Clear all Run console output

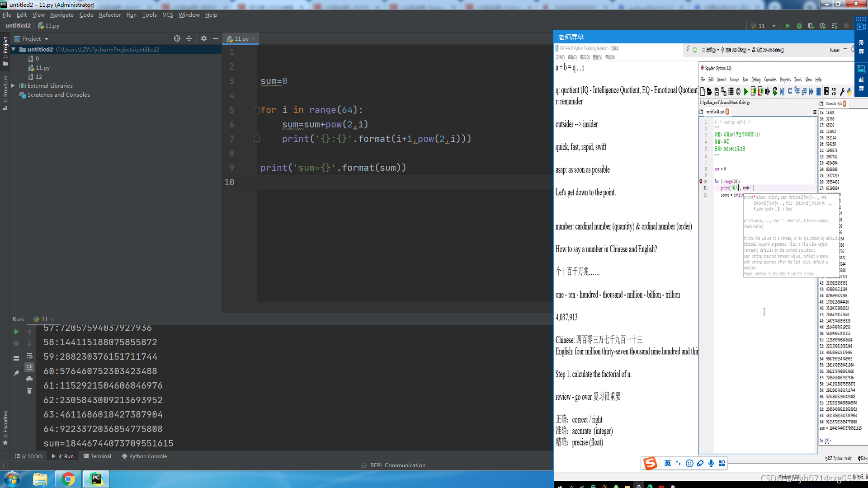click(x=29, y=391)
